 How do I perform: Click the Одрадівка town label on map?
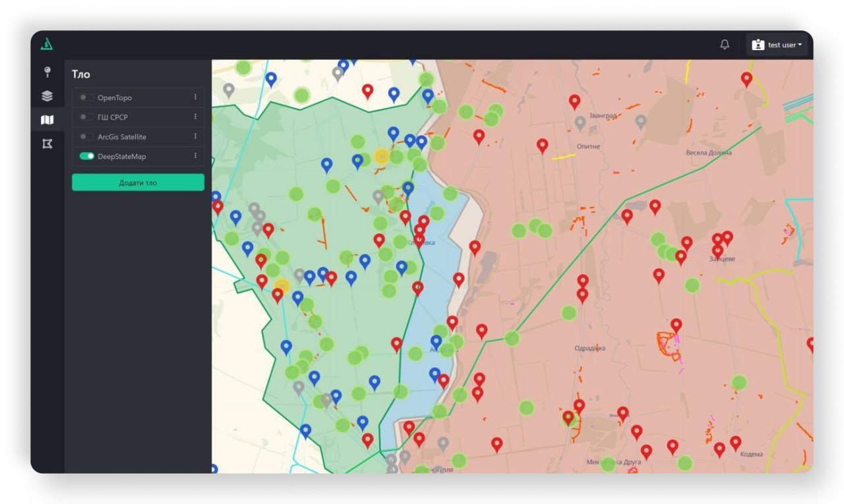click(589, 349)
